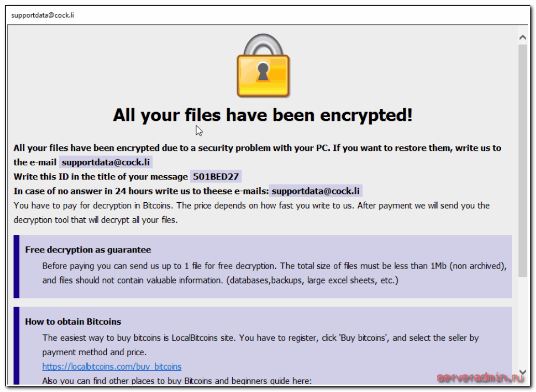Click the second supportdata@cock.li email after 'theese e-mails'
This screenshot has width=536, height=392.
click(x=316, y=191)
